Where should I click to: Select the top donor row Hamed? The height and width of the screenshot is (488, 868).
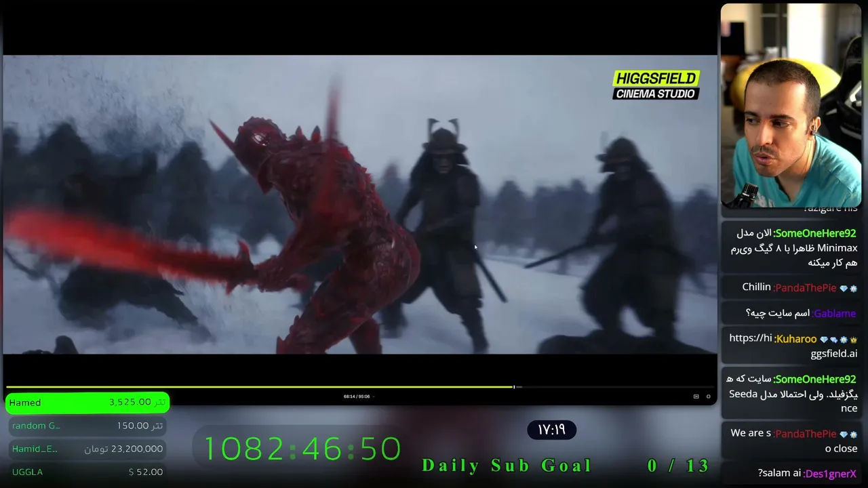[x=87, y=403]
